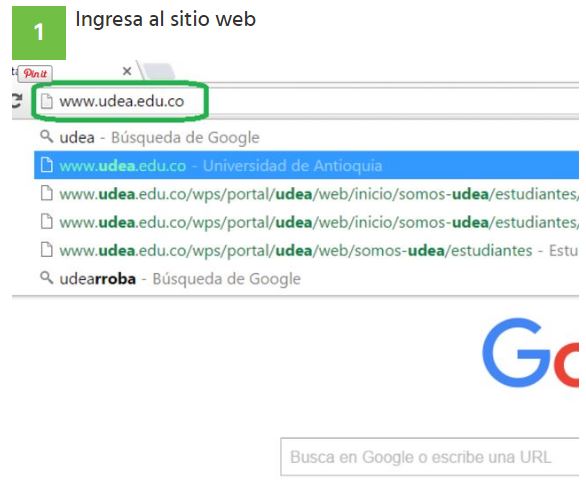Close the current browser tab
The image size is (586, 489).
[x=127, y=71]
